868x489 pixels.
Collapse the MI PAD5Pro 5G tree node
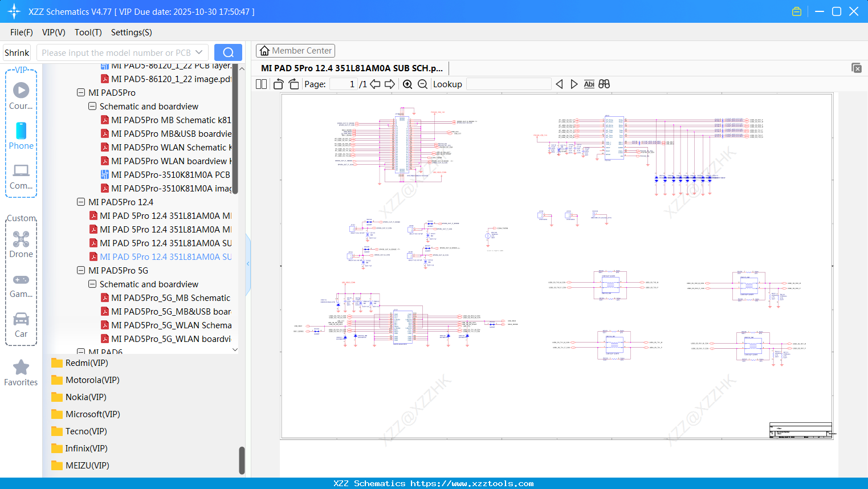81,271
